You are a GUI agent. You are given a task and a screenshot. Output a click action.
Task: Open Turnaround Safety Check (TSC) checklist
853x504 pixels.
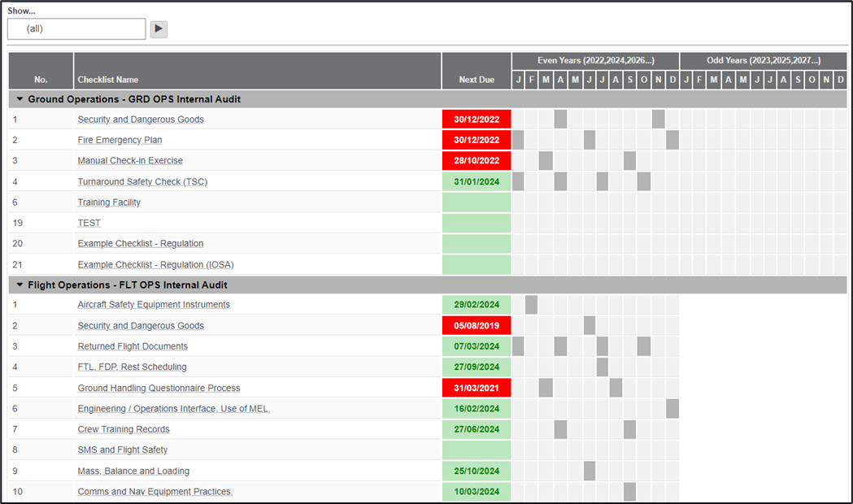click(142, 182)
